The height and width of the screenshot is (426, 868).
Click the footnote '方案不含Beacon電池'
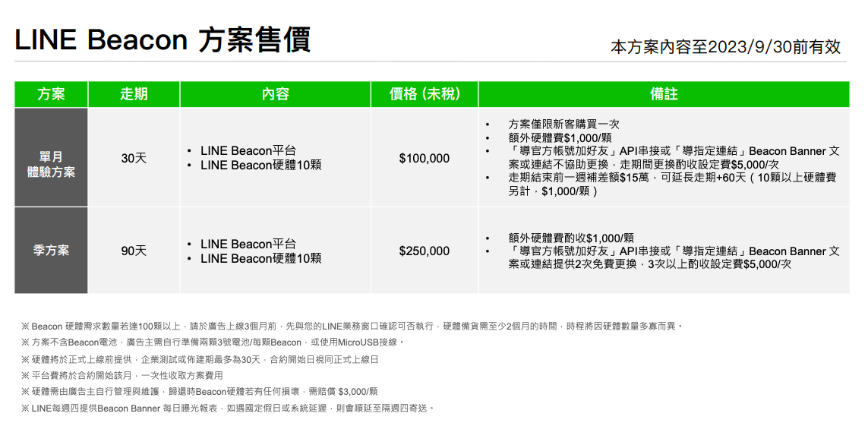pos(213,342)
